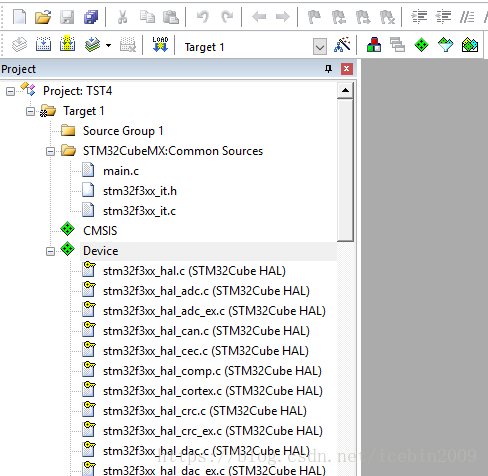Image resolution: width=488 pixels, height=476 pixels.
Task: Select stm32f3xx_hal_can.c file
Action: (x=206, y=331)
